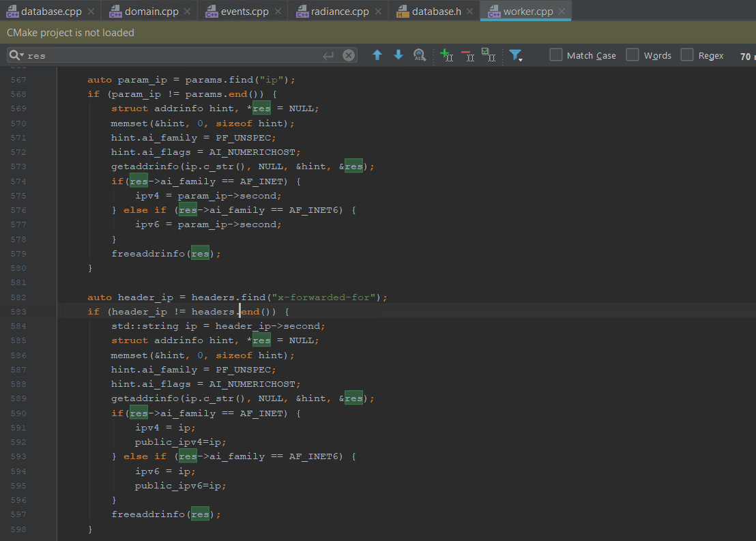This screenshot has width=756, height=541.
Task: Open search history via magnifier dropdown
Action: tap(16, 55)
